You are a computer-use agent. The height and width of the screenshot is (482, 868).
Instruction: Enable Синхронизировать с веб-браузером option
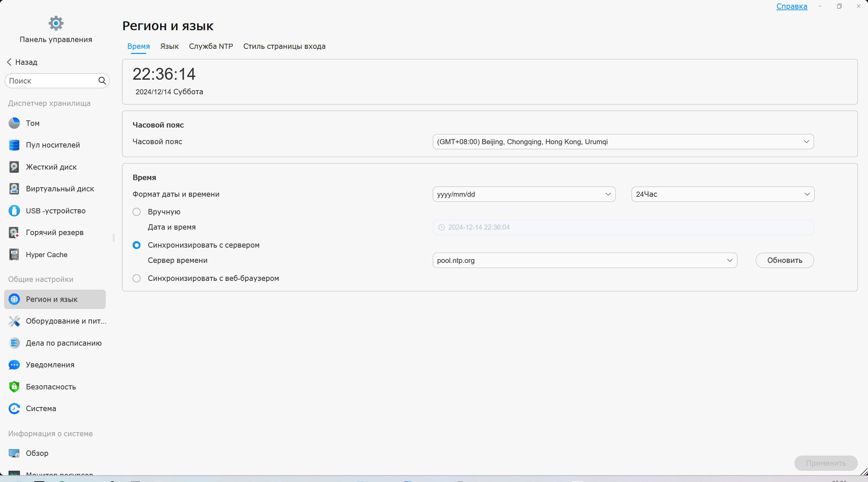[136, 278]
